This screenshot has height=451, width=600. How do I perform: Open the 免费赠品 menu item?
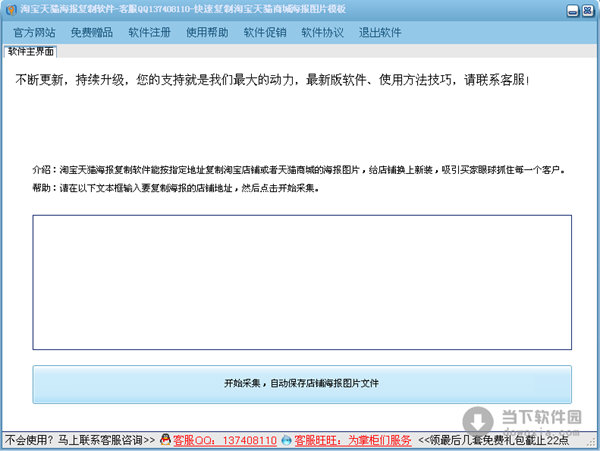[92, 33]
